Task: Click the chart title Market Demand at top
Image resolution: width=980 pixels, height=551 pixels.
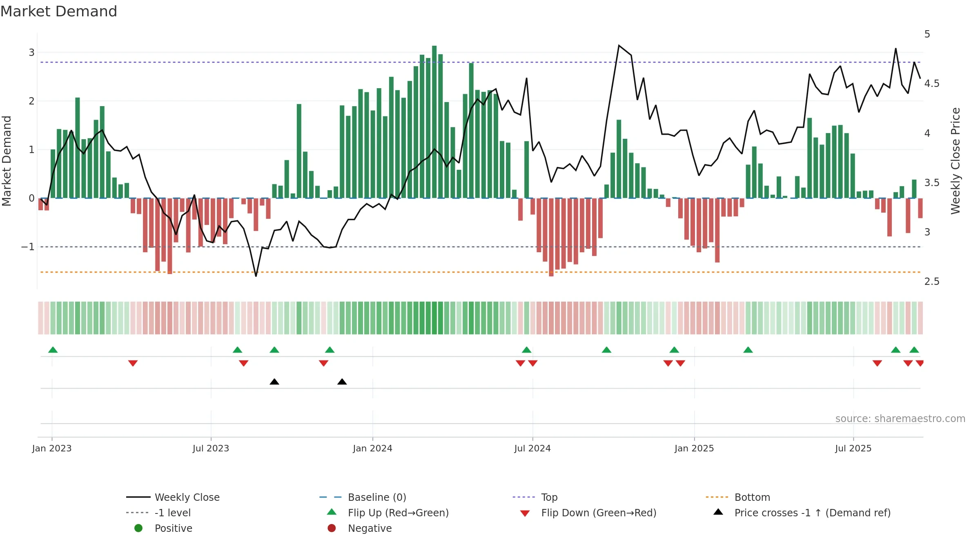Action: (x=59, y=11)
